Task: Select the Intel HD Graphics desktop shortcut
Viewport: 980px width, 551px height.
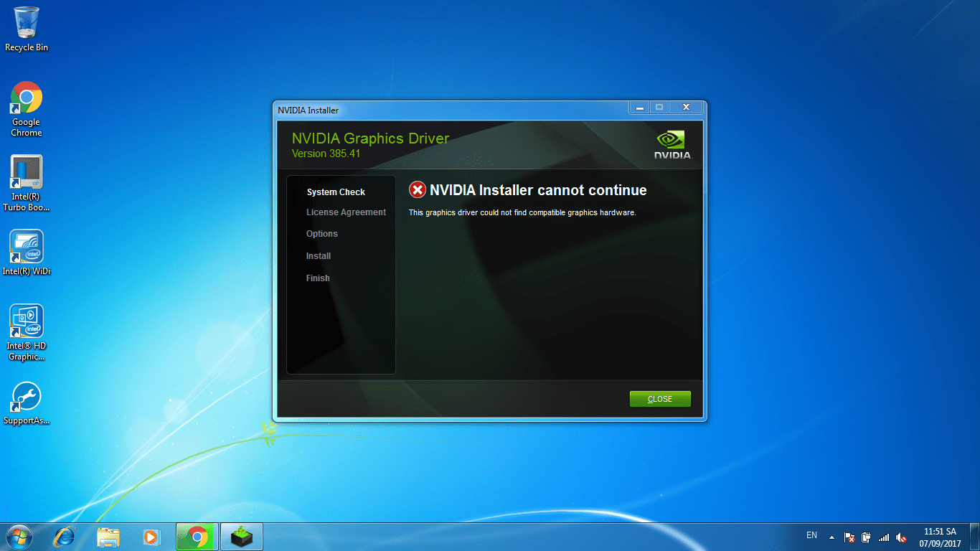Action: point(27,331)
